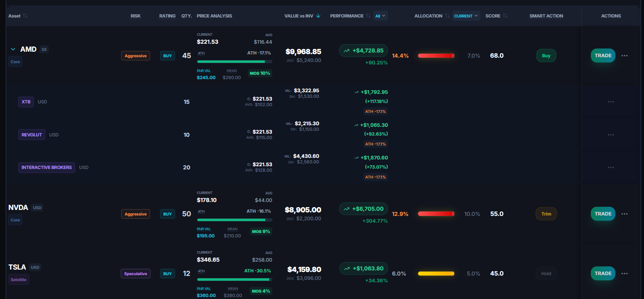Click NVDA's green ATH progress bar

(x=235, y=220)
